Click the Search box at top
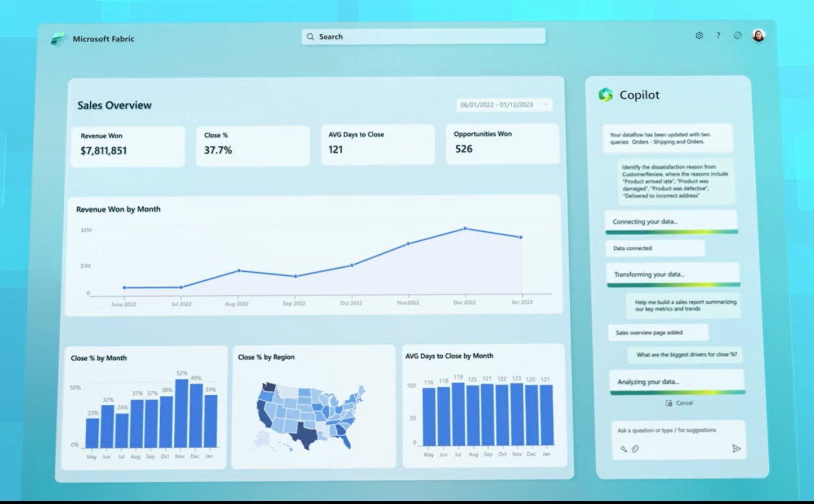This screenshot has height=504, width=814. pyautogui.click(x=423, y=37)
